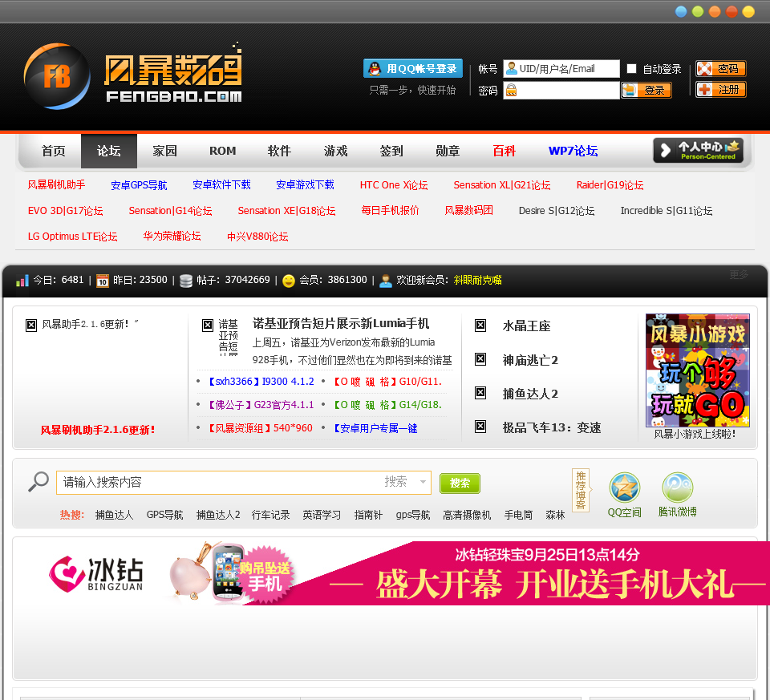Screen dimensions: 770x700
Task: Click the 捕鱼达人2 game image icon
Action: (x=480, y=393)
